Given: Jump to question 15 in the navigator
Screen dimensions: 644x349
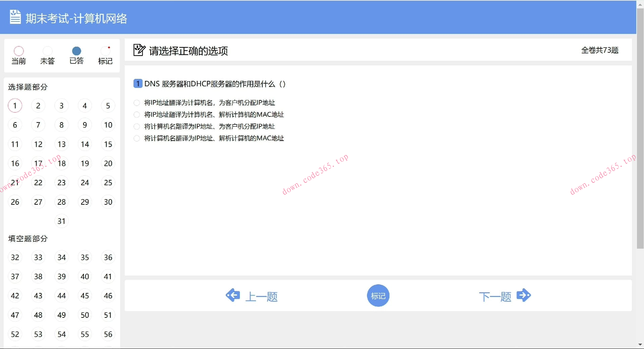Looking at the screenshot, I should coord(108,144).
